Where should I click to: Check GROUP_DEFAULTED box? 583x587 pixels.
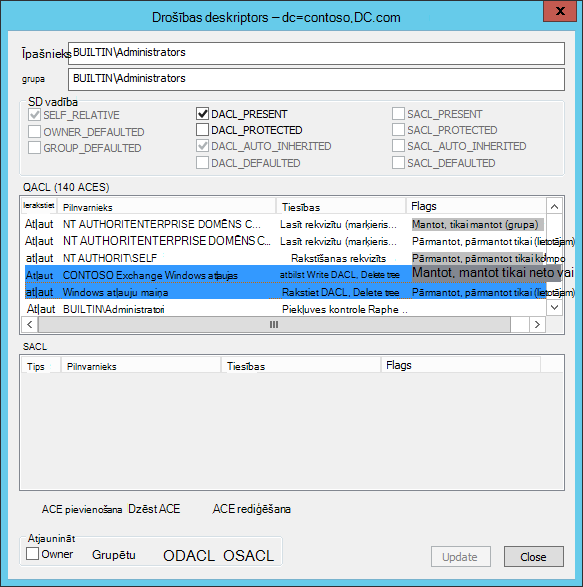pos(34,148)
